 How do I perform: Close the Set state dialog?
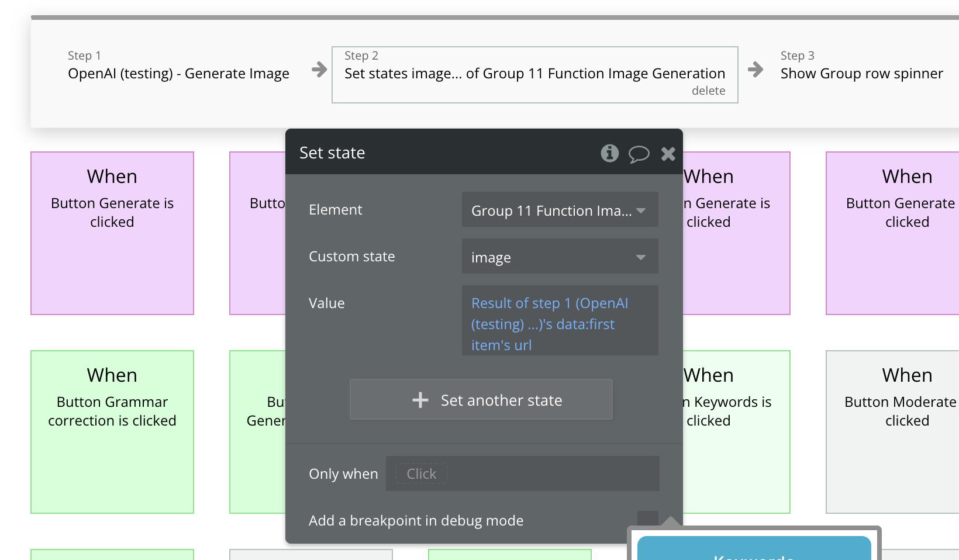click(x=668, y=154)
